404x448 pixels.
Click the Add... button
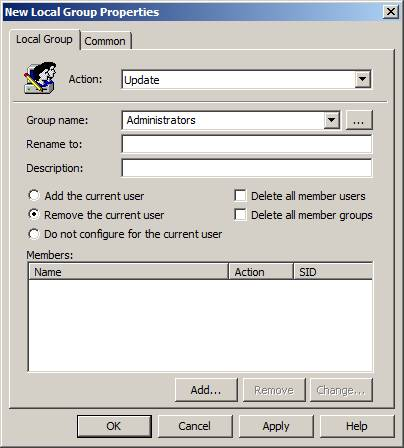click(x=206, y=390)
